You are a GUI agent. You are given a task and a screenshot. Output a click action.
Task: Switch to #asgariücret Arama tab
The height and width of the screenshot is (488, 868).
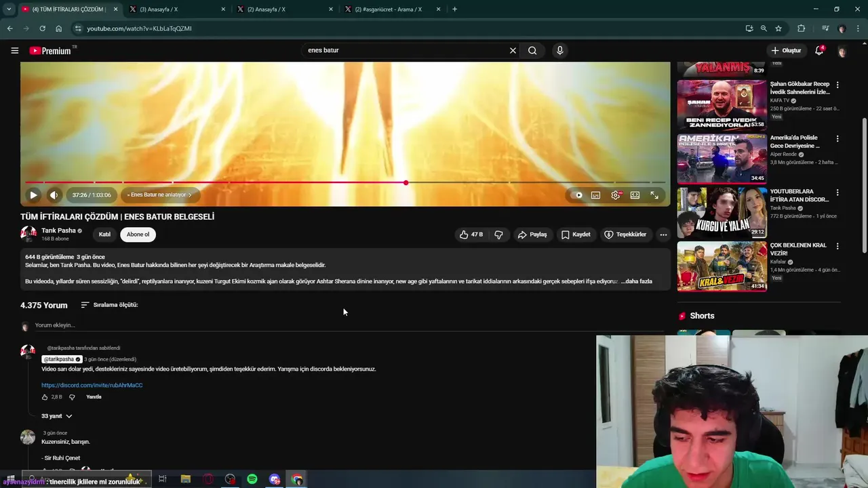coord(392,9)
